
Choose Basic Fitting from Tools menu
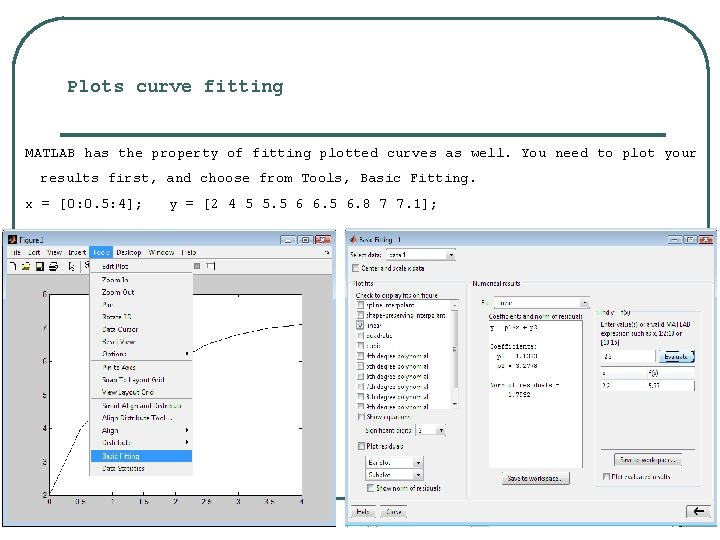(142, 456)
